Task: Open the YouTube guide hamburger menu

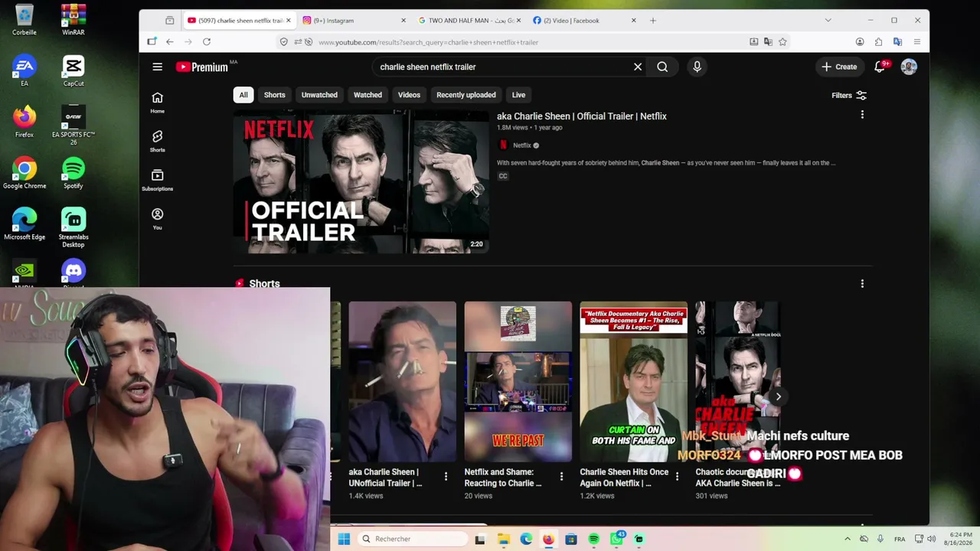Action: tap(157, 67)
